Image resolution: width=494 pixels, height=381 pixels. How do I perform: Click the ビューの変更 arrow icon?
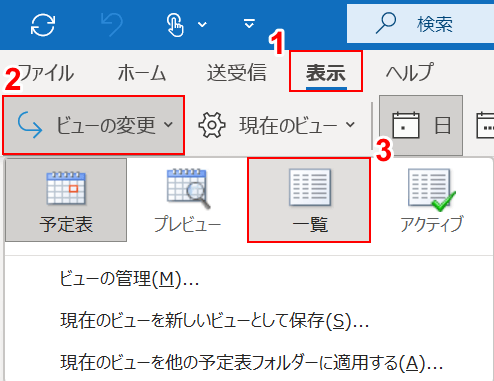pos(30,125)
